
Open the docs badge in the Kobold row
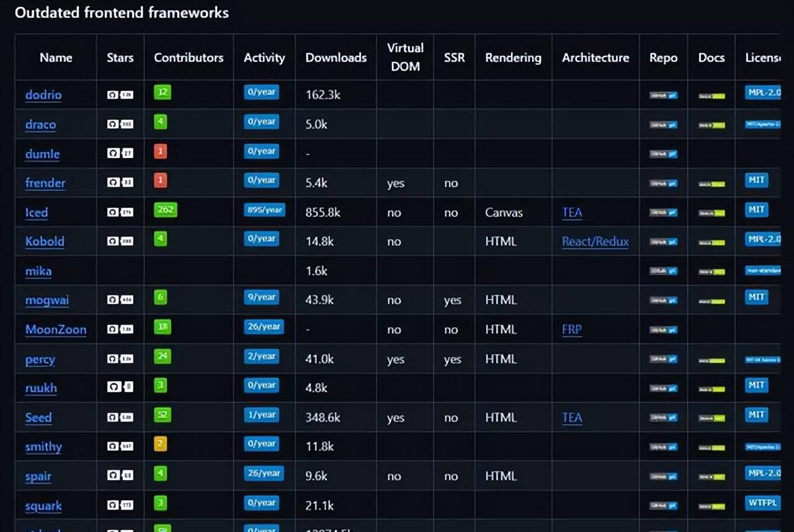click(x=711, y=242)
